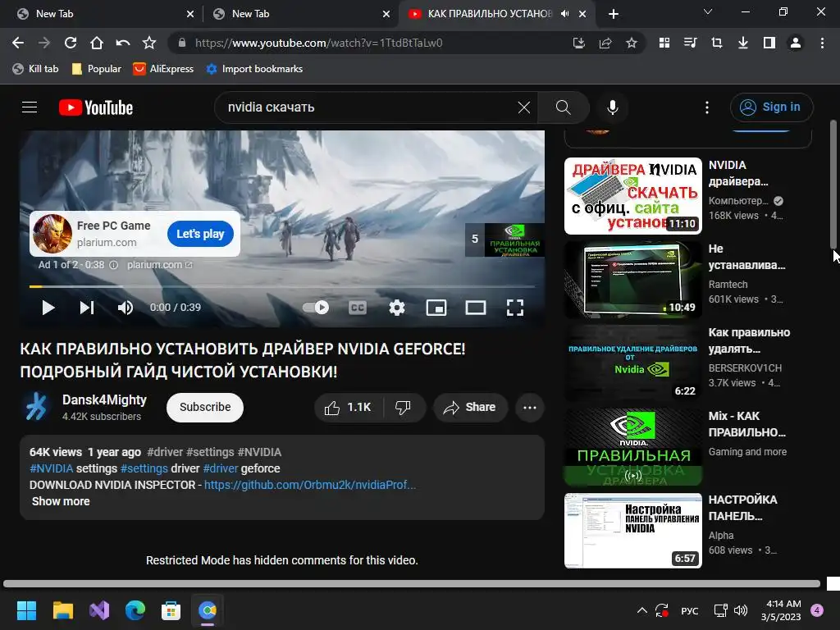
Task: Toggle the browser side panel icon
Action: pyautogui.click(x=769, y=43)
